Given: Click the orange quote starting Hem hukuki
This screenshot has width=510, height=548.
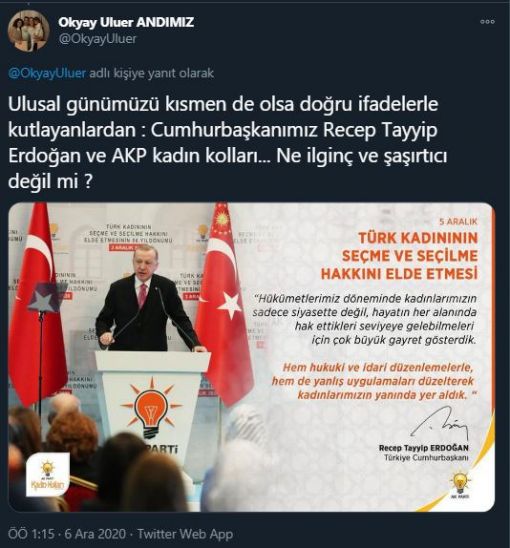Looking at the screenshot, I should 375,381.
